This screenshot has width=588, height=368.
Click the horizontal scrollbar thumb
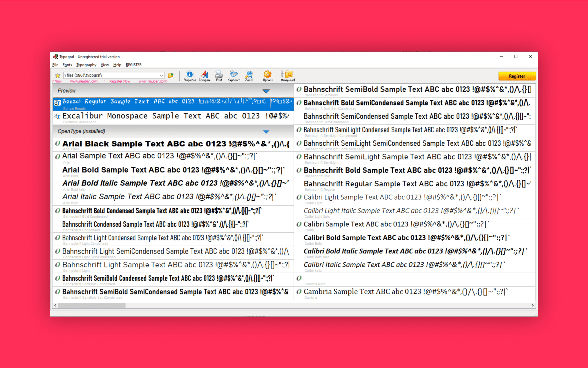pos(92,305)
